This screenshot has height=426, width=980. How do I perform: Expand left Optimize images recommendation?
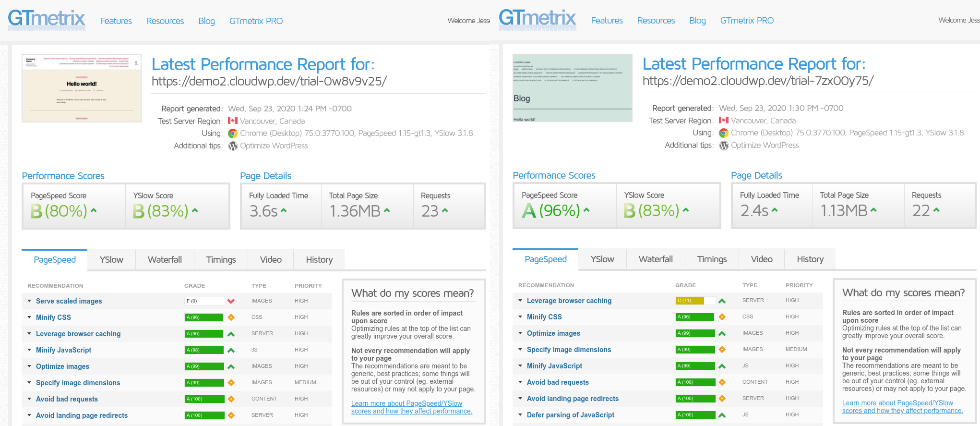(29, 366)
